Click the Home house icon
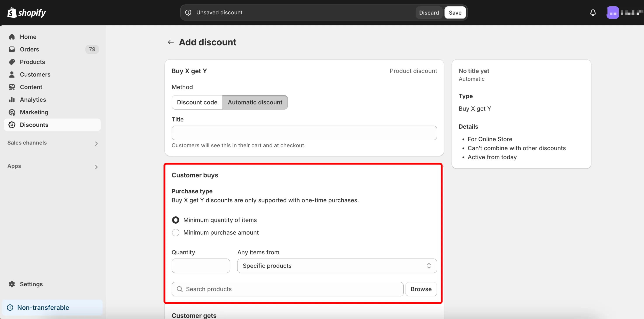 (12, 37)
